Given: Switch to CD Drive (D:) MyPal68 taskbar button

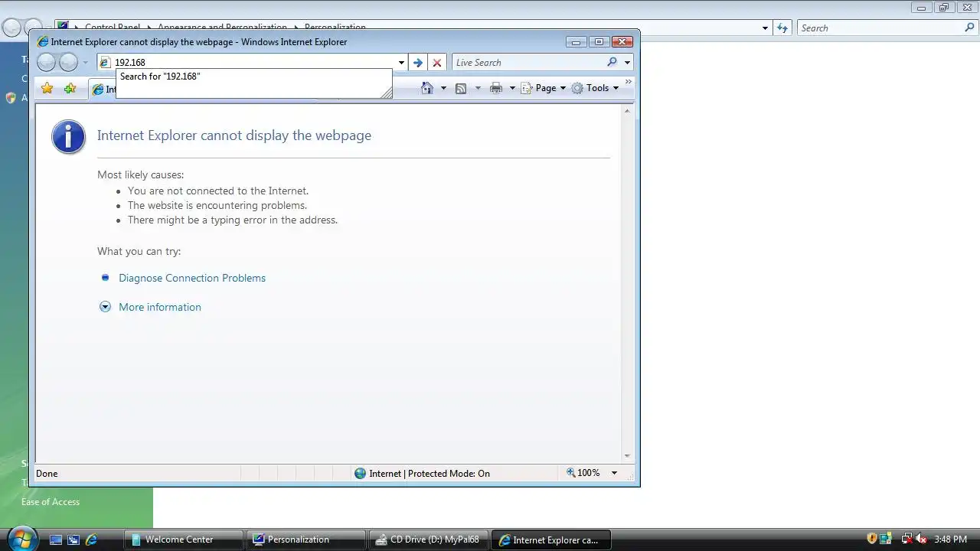Looking at the screenshot, I should (x=429, y=540).
